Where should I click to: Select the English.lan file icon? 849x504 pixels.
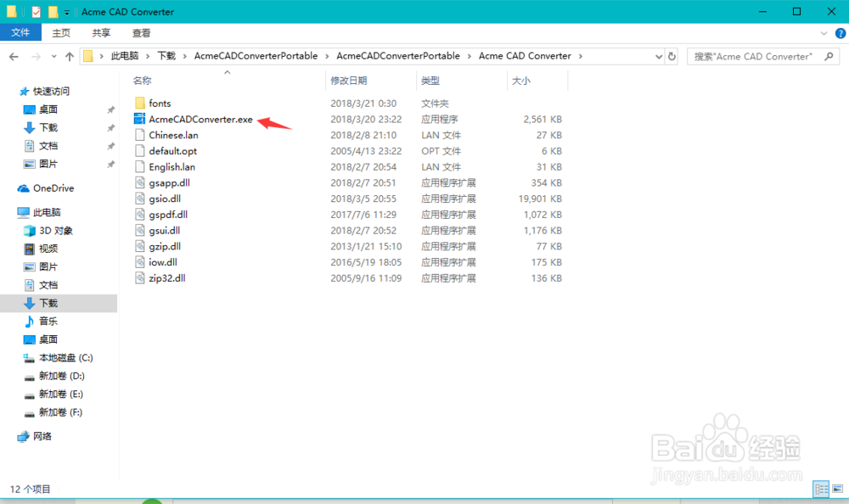(x=140, y=167)
